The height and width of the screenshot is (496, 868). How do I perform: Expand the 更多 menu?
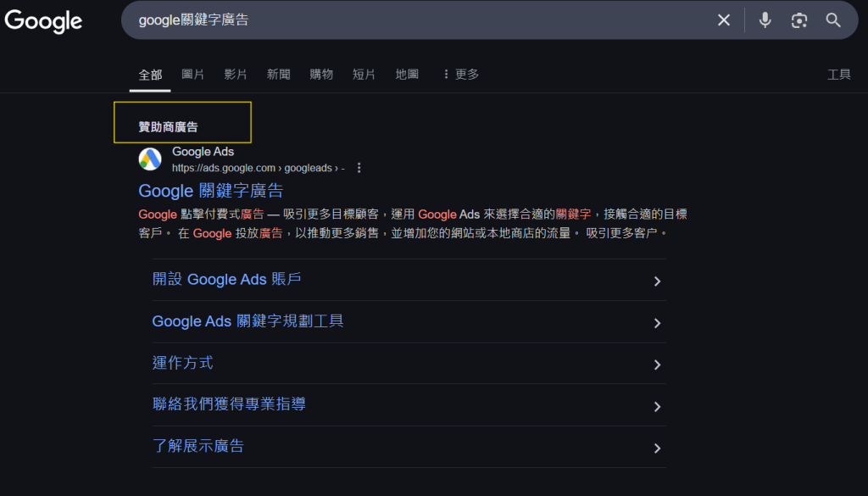(460, 74)
